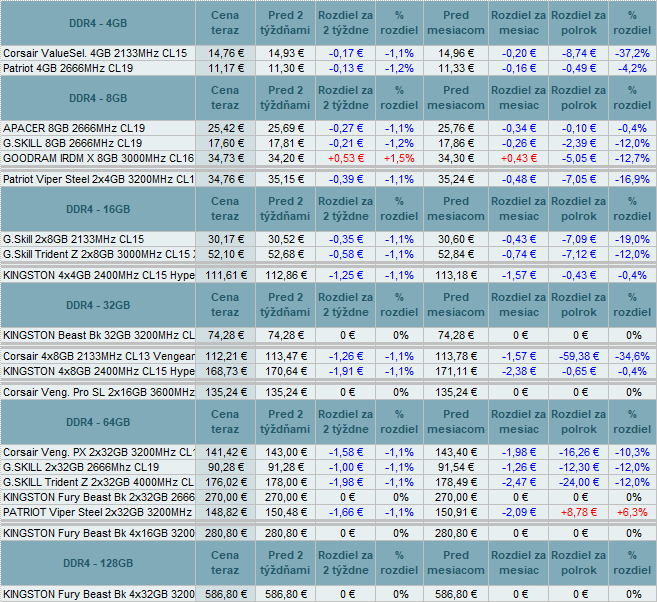Viewport: 657px width, 602px height.
Task: Select the 11,17 € current price cell
Action: tap(225, 69)
